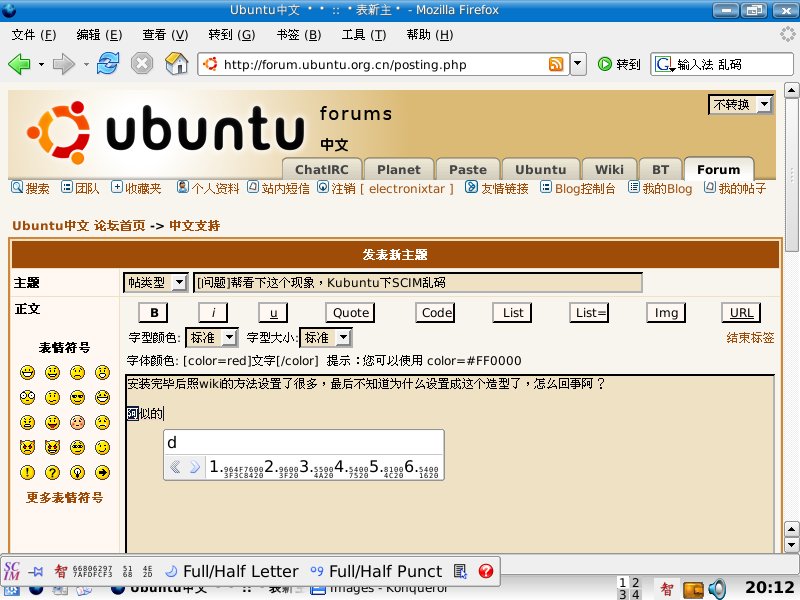Switch to virtual desktop 2 in the pager
Image resolution: width=800 pixels, height=600 pixels.
point(635,582)
